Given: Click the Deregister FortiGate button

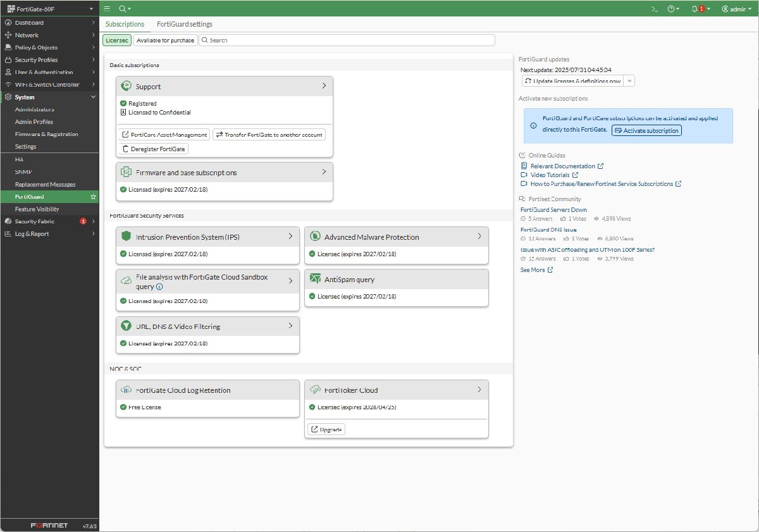Looking at the screenshot, I should pyautogui.click(x=154, y=149).
